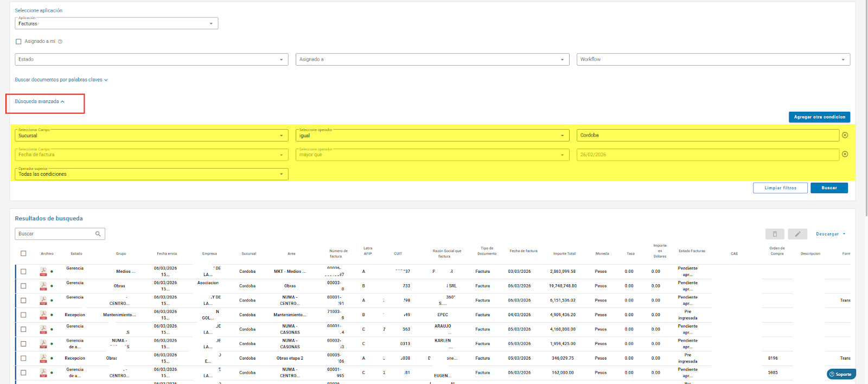Open the Workflow dropdown
This screenshot has width=868, height=384.
713,59
